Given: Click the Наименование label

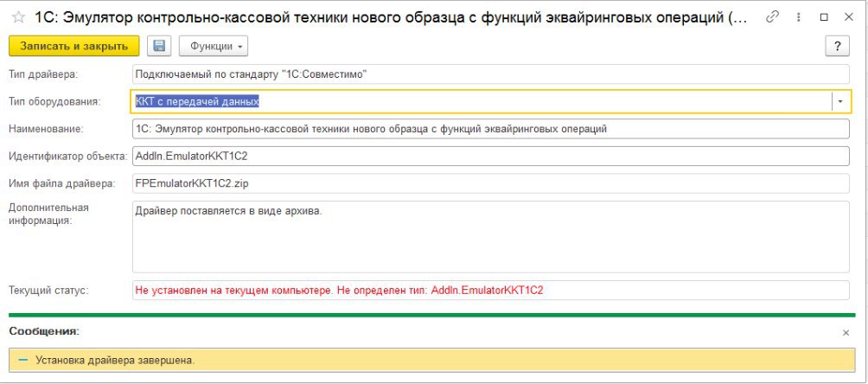Looking at the screenshot, I should (46, 129).
